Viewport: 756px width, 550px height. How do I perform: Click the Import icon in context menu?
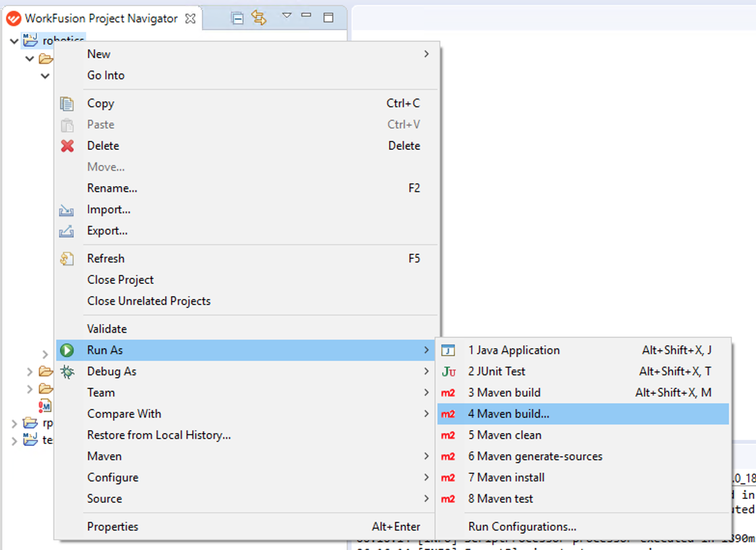[67, 210]
